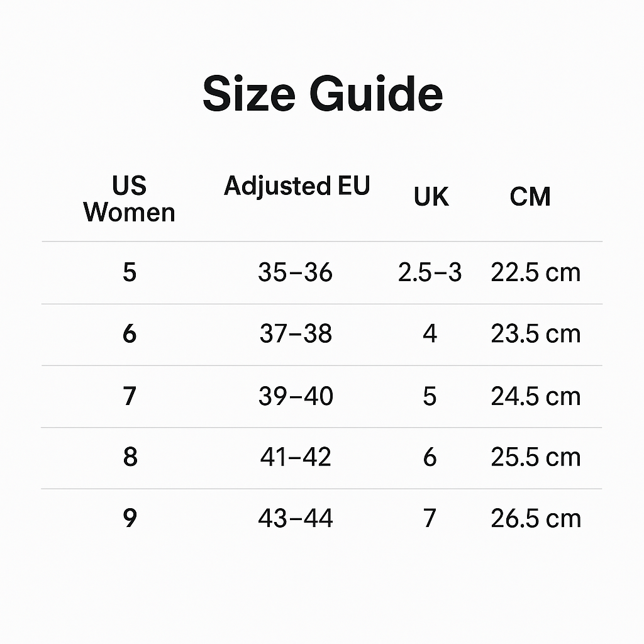Select the EU 35–36 cell

(x=295, y=272)
